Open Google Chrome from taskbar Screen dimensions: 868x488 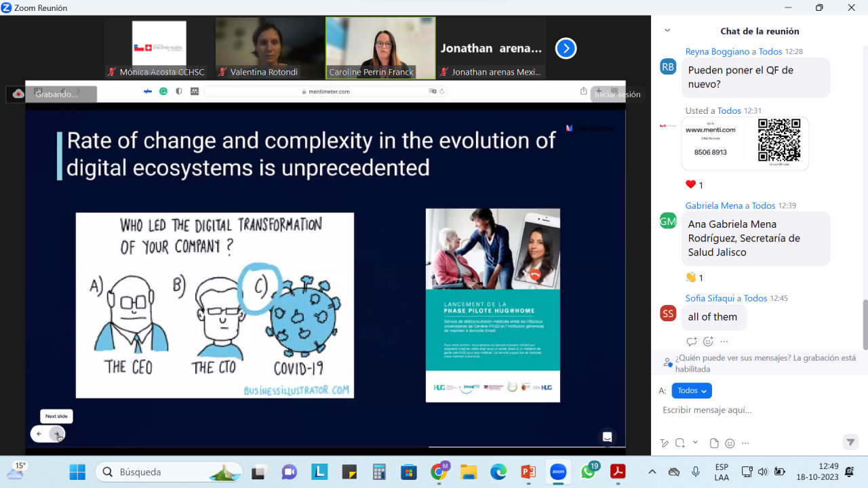point(439,472)
